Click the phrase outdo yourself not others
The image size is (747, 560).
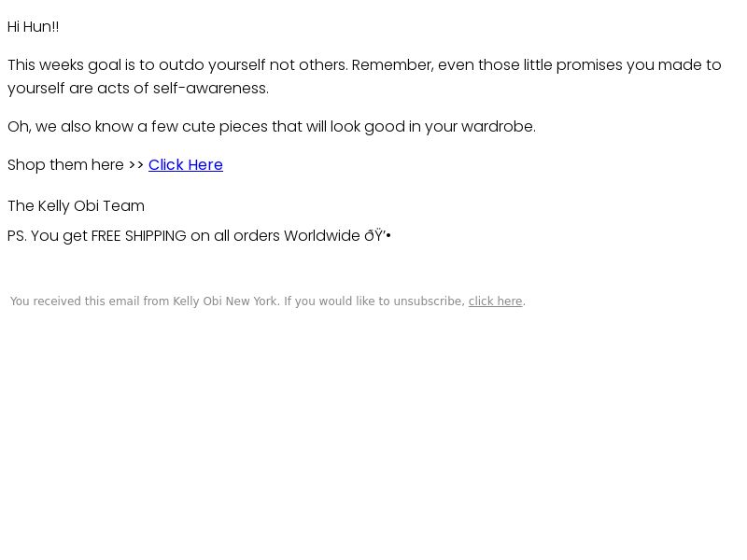[253, 64]
